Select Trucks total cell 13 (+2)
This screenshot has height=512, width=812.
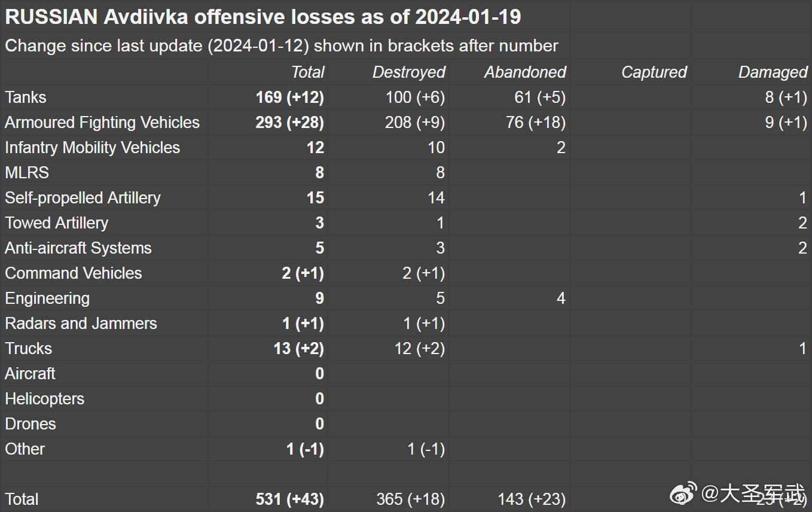[298, 349]
